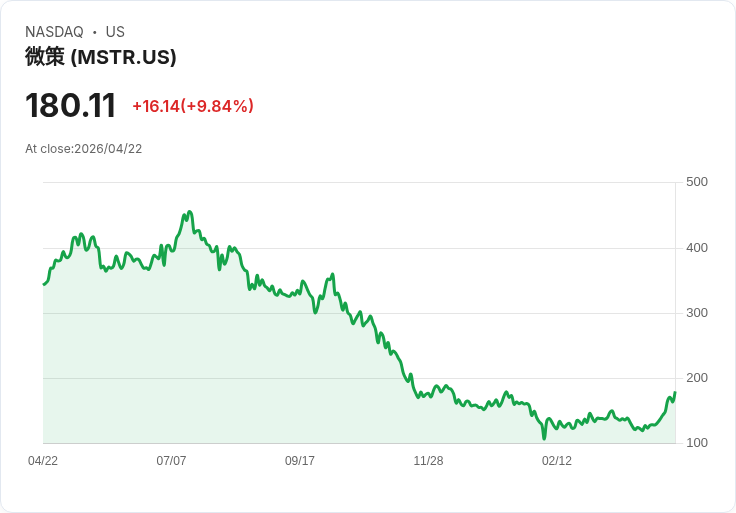Screen dimensions: 736x513
Task: Click the 11/28 date on x-axis
Action: tap(428, 461)
